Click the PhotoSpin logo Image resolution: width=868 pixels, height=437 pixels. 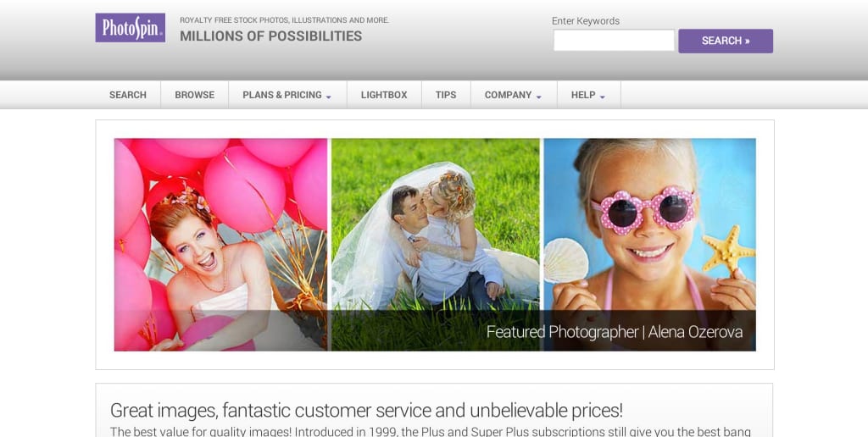click(x=130, y=28)
